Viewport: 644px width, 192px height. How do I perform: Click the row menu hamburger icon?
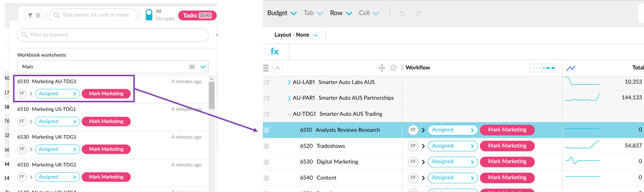pos(266,68)
